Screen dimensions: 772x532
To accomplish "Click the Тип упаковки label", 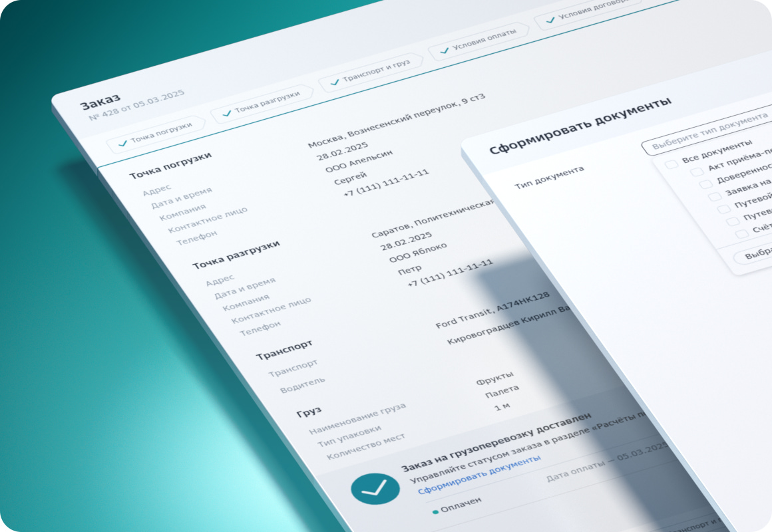I will (x=349, y=436).
